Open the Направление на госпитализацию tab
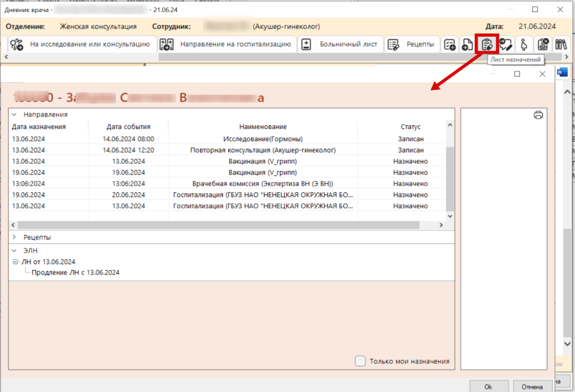Image resolution: width=575 pixels, height=392 pixels. pyautogui.click(x=227, y=44)
